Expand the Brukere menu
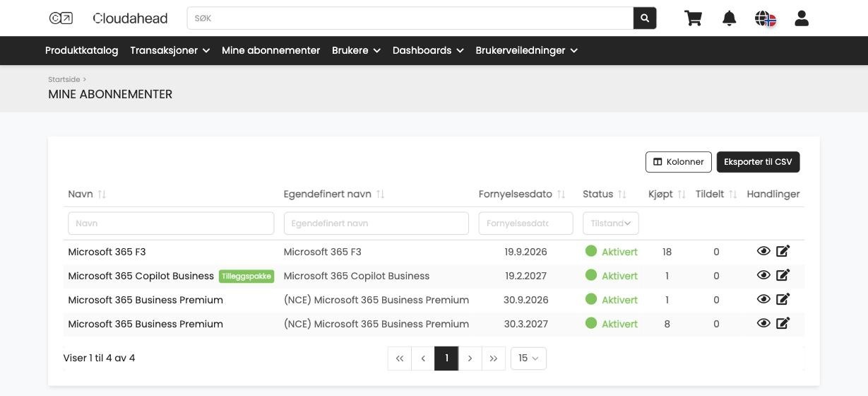868x396 pixels. [356, 50]
